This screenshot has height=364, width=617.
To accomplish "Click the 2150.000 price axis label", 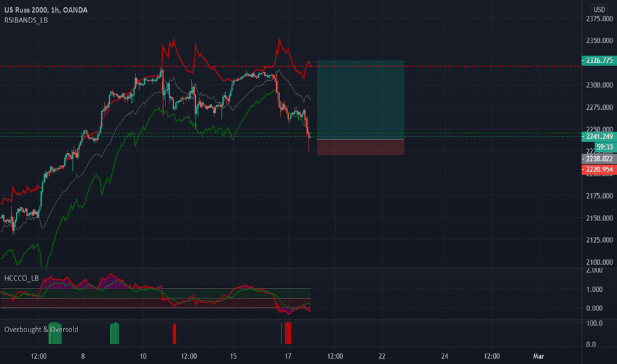I will (599, 218).
